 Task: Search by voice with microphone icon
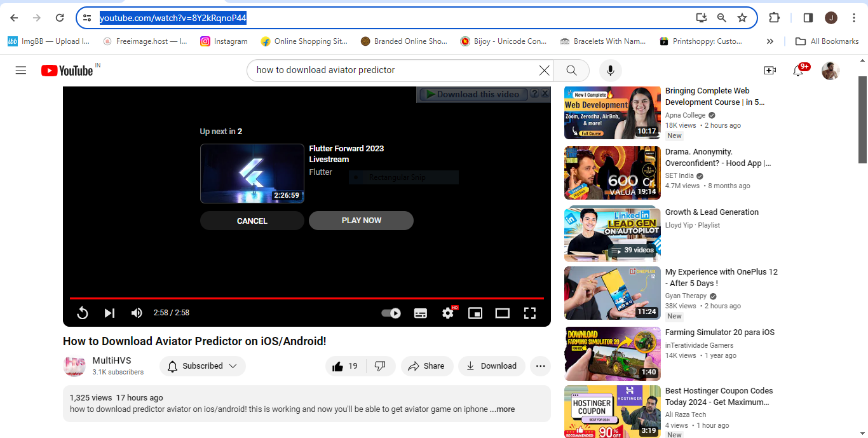(x=610, y=71)
